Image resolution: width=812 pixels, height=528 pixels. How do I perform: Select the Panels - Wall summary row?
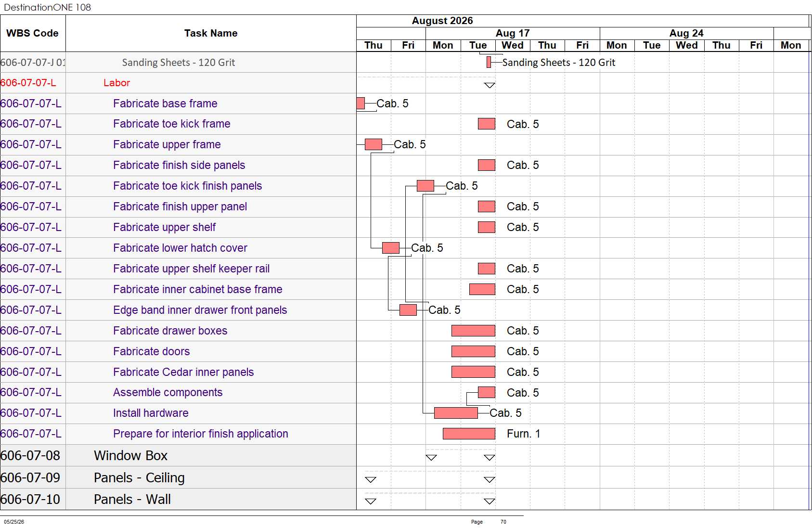click(x=132, y=499)
